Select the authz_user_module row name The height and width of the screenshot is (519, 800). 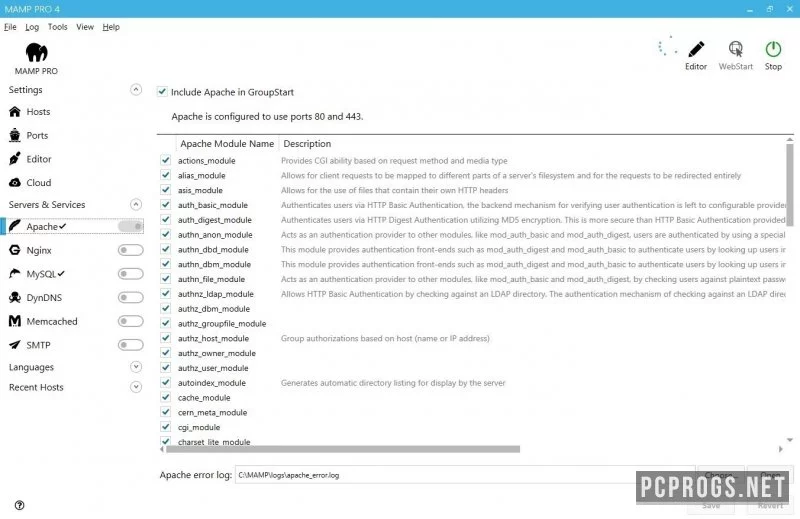point(213,368)
